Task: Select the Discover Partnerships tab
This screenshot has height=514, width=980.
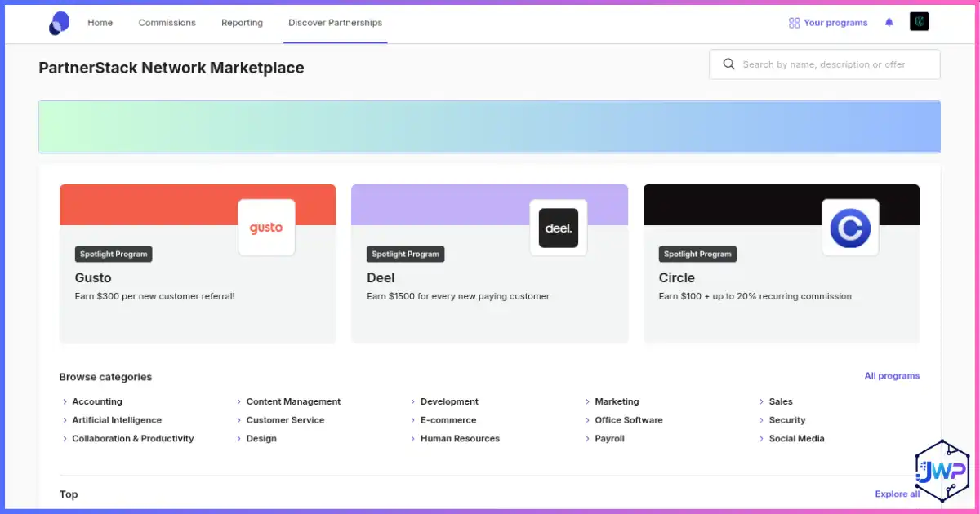Action: click(x=335, y=23)
